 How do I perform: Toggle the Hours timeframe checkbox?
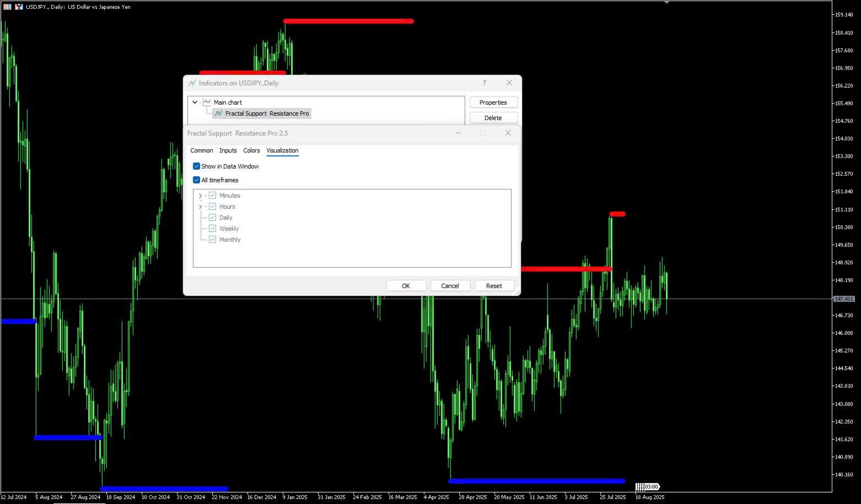[x=212, y=207]
